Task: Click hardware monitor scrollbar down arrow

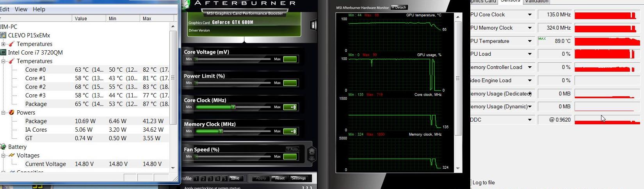Action: click(x=458, y=169)
